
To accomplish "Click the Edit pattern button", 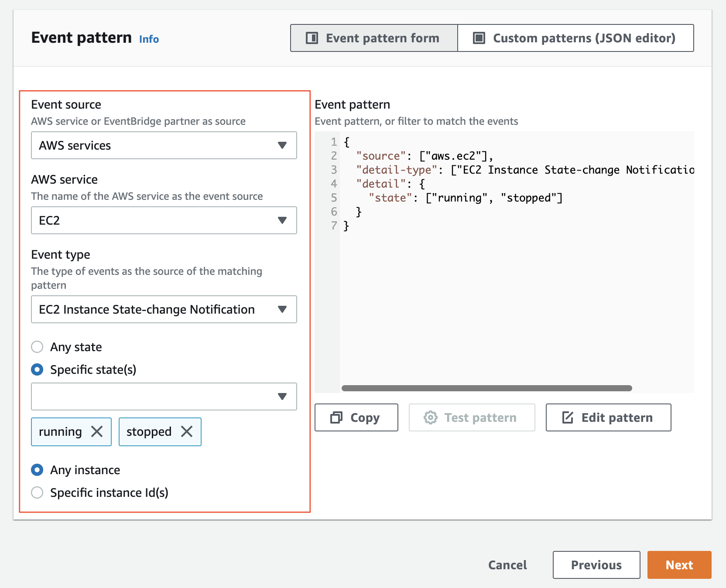I will coord(609,417).
